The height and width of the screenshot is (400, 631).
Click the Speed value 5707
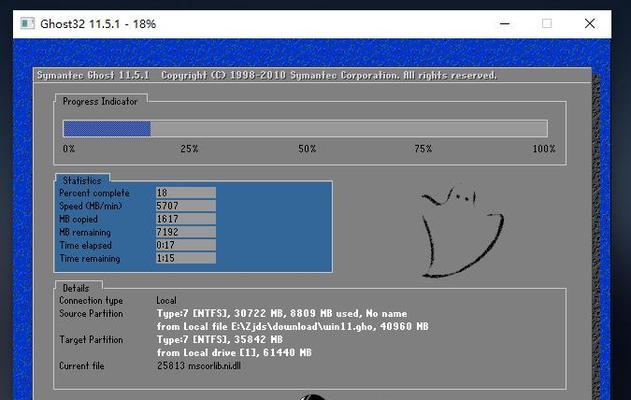186,206
